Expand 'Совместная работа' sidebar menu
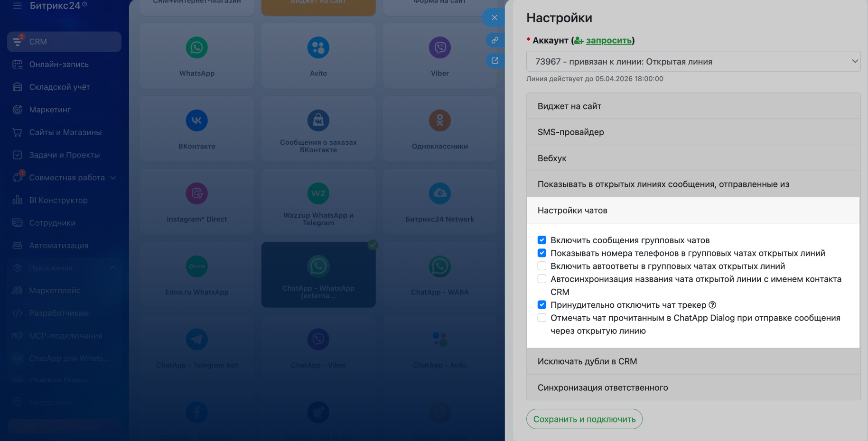The height and width of the screenshot is (441, 868). click(66, 177)
